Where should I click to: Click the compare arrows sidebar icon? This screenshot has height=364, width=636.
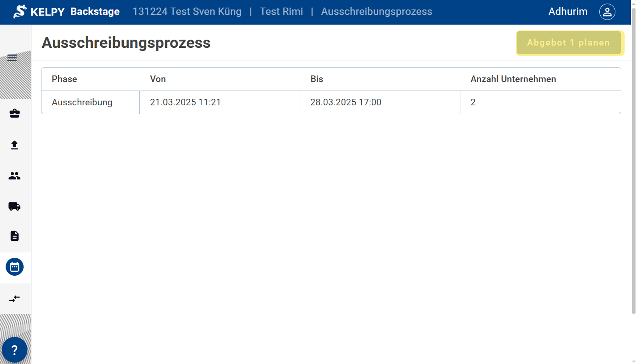point(15,299)
